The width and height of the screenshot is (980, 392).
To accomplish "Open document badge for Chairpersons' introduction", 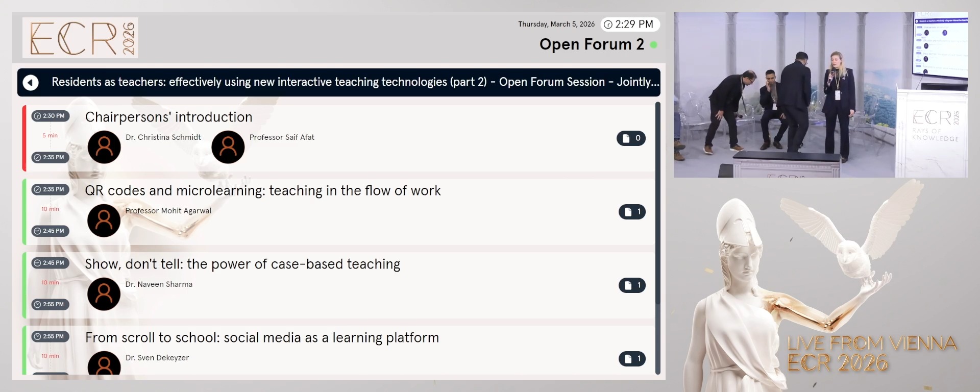I will (x=631, y=138).
